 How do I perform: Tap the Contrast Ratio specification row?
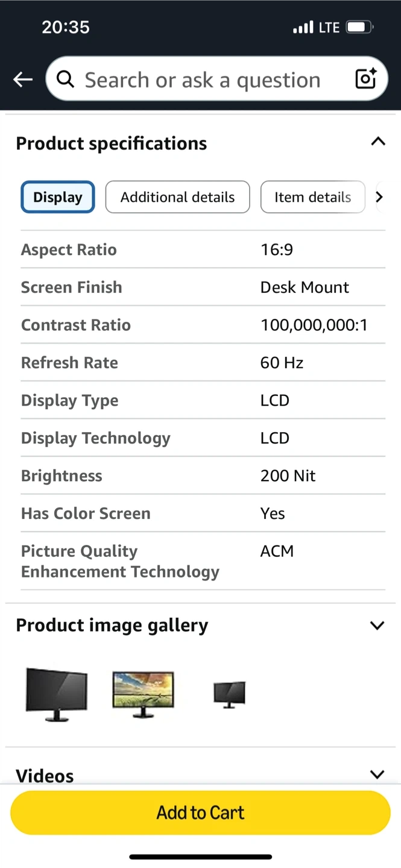203,325
